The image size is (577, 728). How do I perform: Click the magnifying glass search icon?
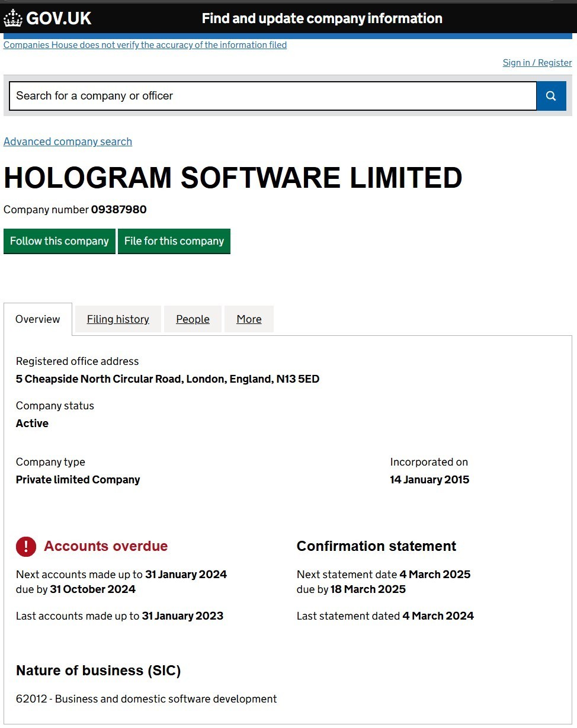pos(551,96)
